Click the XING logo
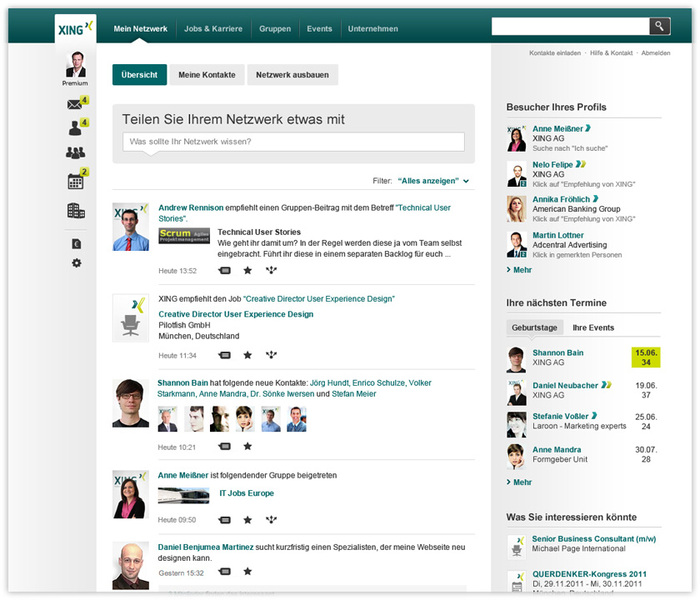Screen dimensions: 700x600 click(76, 28)
